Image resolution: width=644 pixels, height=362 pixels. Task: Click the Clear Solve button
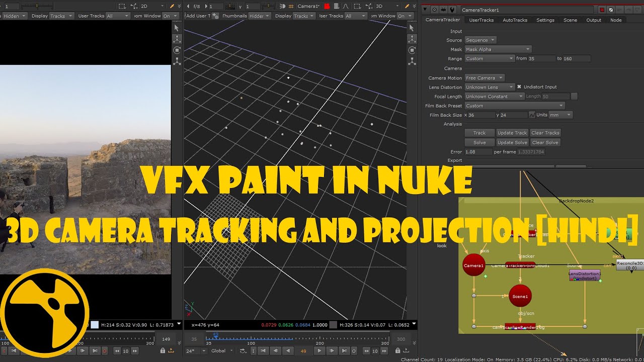[x=545, y=142]
